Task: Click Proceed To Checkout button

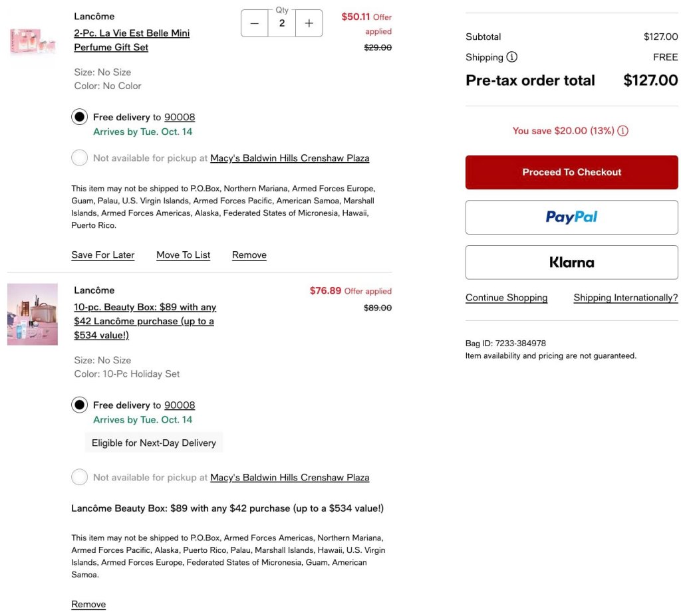Action: [x=571, y=172]
